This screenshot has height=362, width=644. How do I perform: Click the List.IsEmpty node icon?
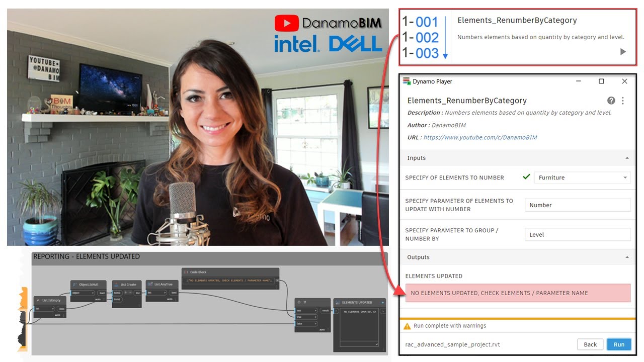click(38, 300)
